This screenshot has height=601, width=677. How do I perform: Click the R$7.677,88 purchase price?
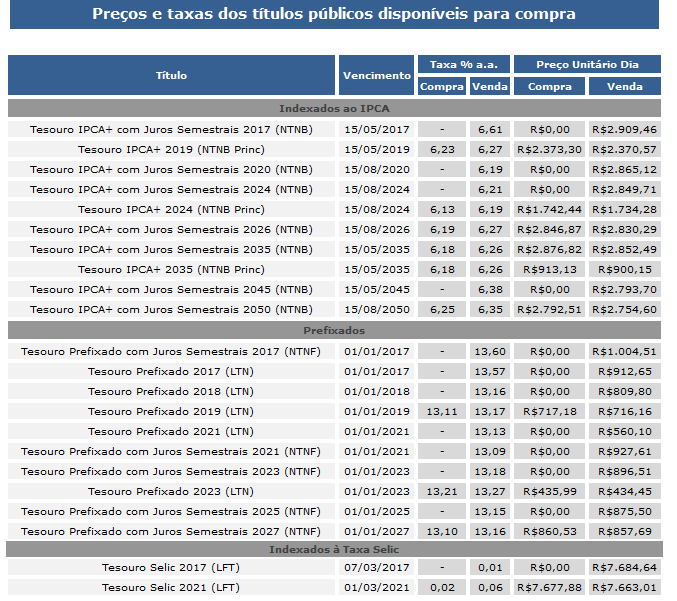click(550, 587)
